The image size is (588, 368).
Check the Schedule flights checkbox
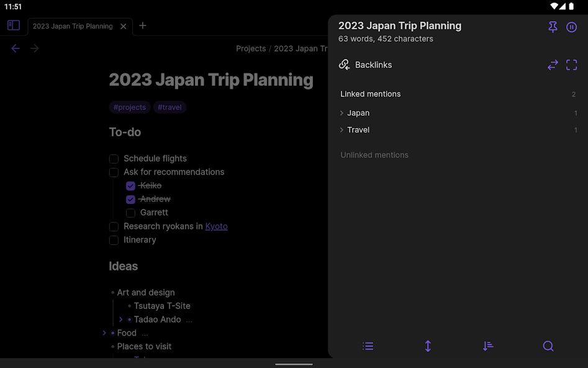(x=114, y=159)
